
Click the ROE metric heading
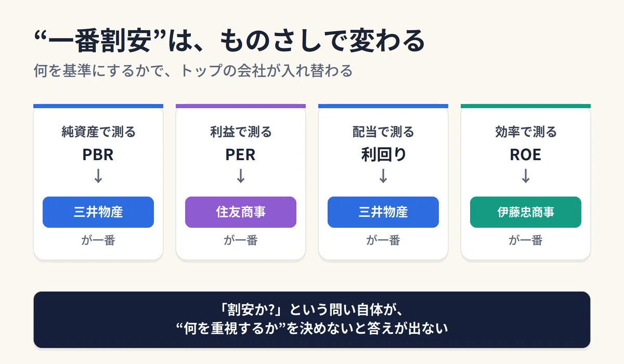pyautogui.click(x=526, y=154)
